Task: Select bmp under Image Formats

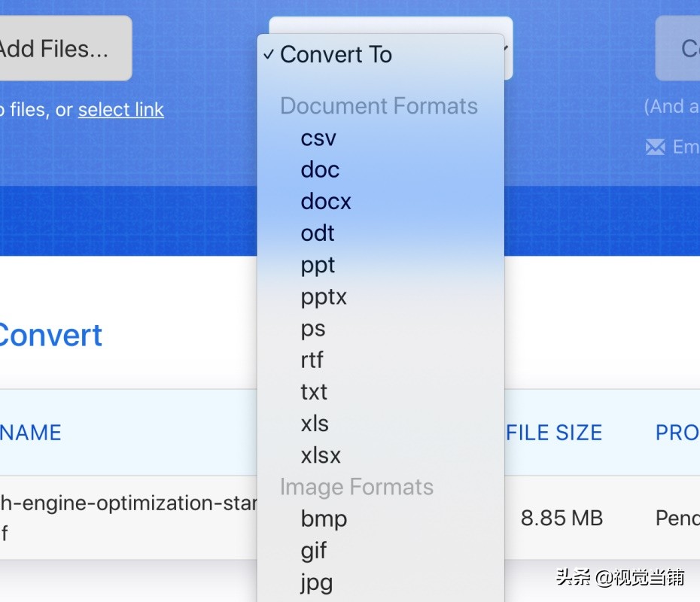Action: point(324,518)
